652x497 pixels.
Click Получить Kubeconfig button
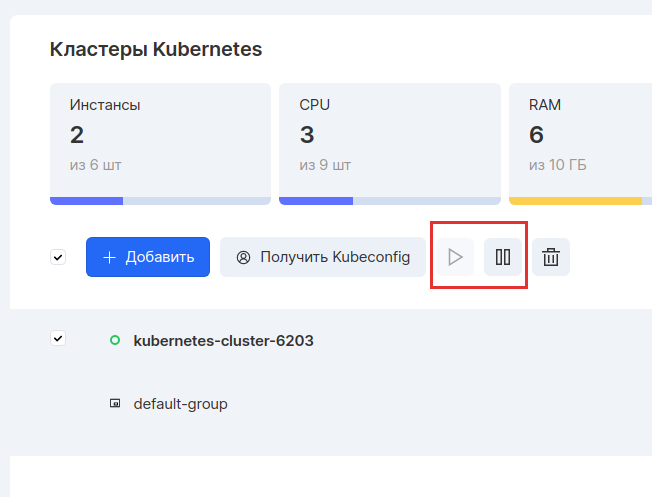(x=323, y=257)
